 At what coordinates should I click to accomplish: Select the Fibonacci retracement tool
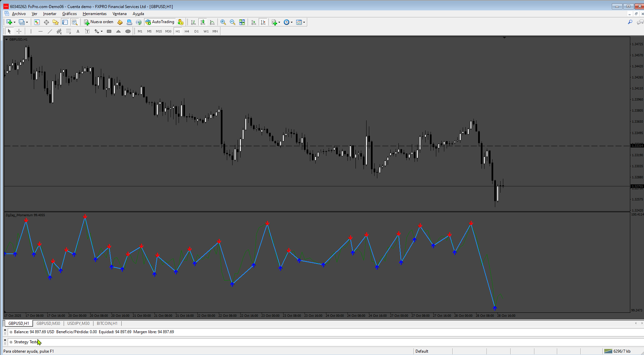pyautogui.click(x=68, y=31)
